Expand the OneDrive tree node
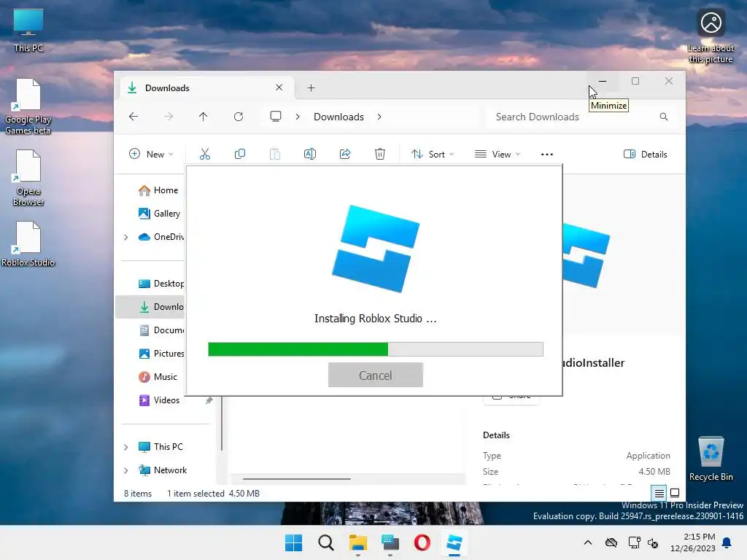The width and height of the screenshot is (747, 560). [125, 237]
